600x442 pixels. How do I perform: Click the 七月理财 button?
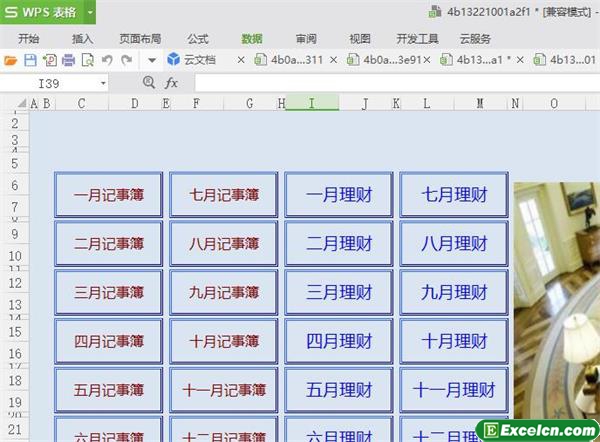pos(454,195)
